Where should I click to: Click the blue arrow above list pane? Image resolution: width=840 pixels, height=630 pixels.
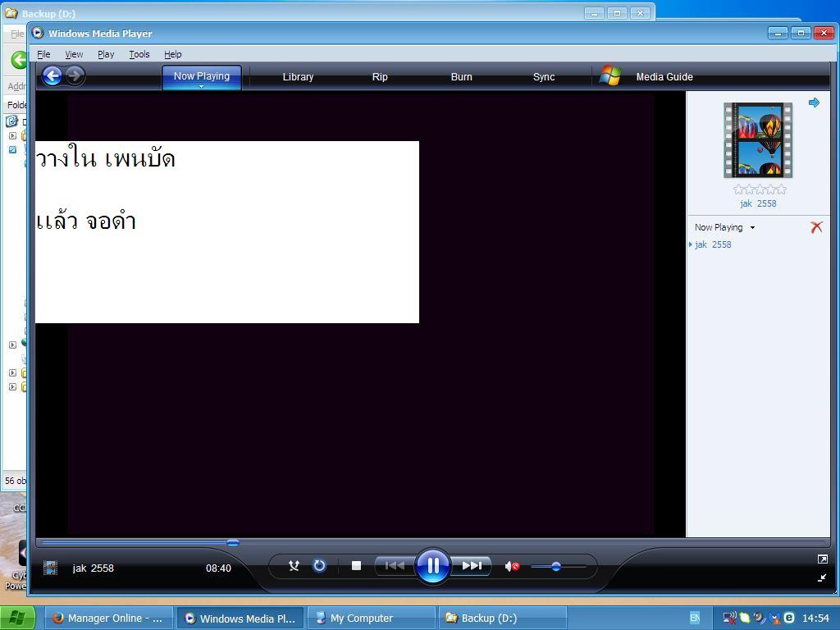coord(815,103)
